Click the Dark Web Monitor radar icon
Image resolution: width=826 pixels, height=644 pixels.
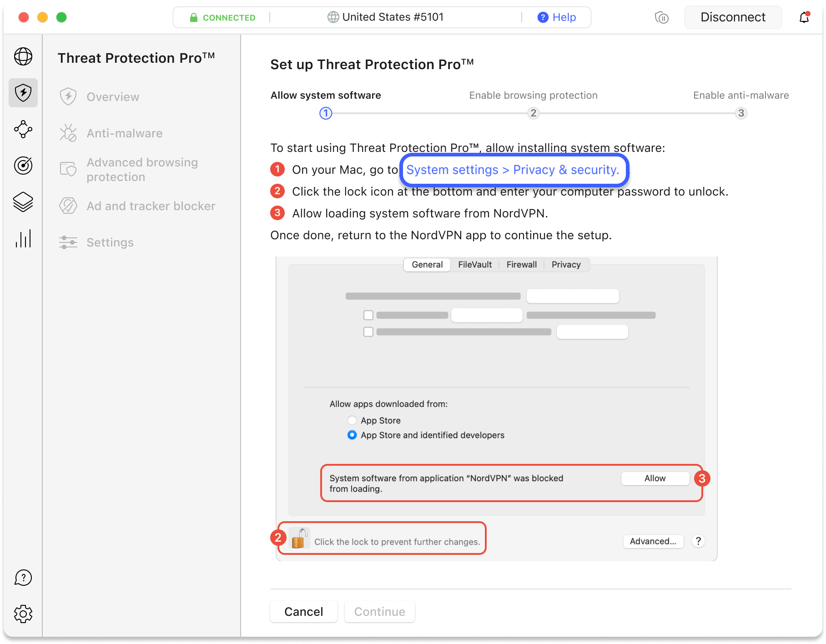click(23, 166)
